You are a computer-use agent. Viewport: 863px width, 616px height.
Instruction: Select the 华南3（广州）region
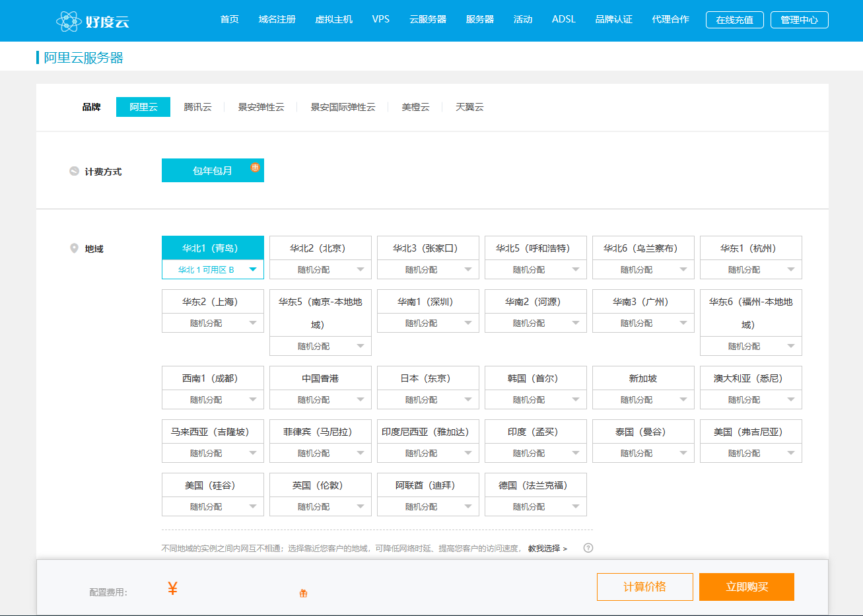643,302
